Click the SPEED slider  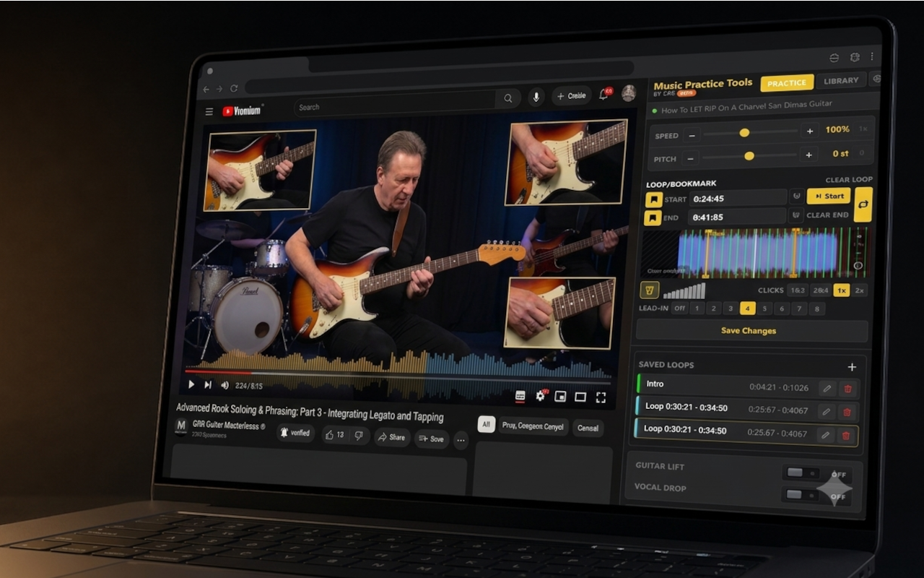(751, 132)
